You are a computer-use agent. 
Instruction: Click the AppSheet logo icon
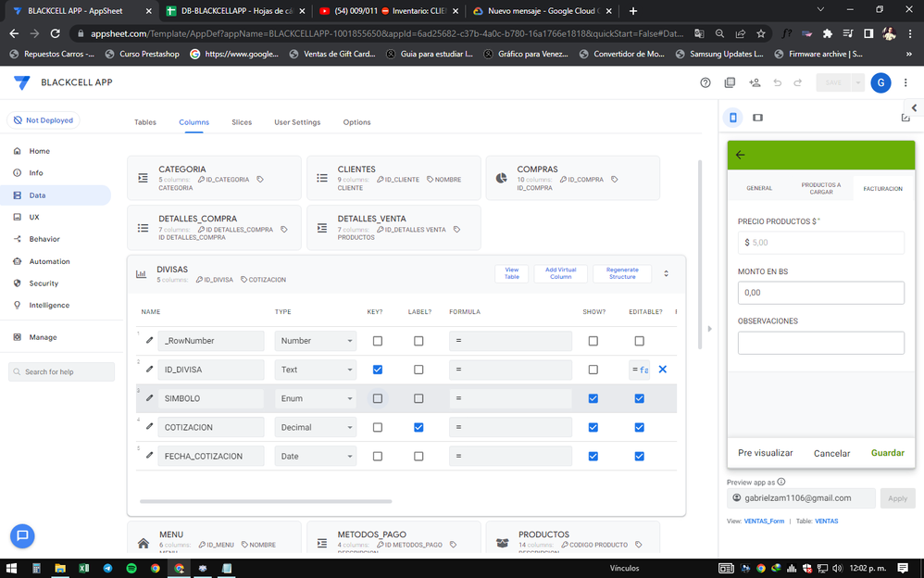coord(21,82)
